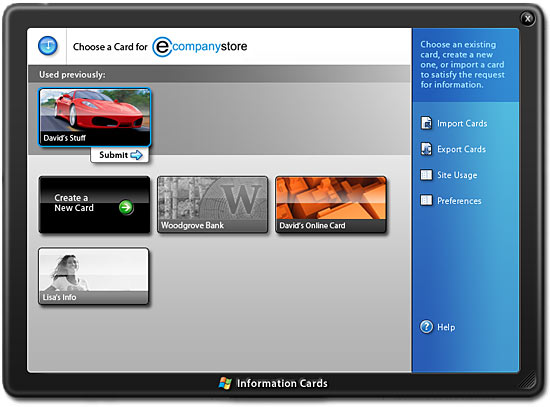Viewport: 550px width, 407px height.
Task: Select the David's Stuff card
Action: [94, 117]
